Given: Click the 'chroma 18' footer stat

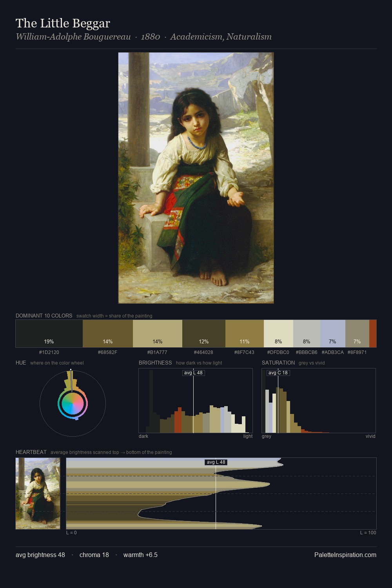Looking at the screenshot, I should 94,555.
